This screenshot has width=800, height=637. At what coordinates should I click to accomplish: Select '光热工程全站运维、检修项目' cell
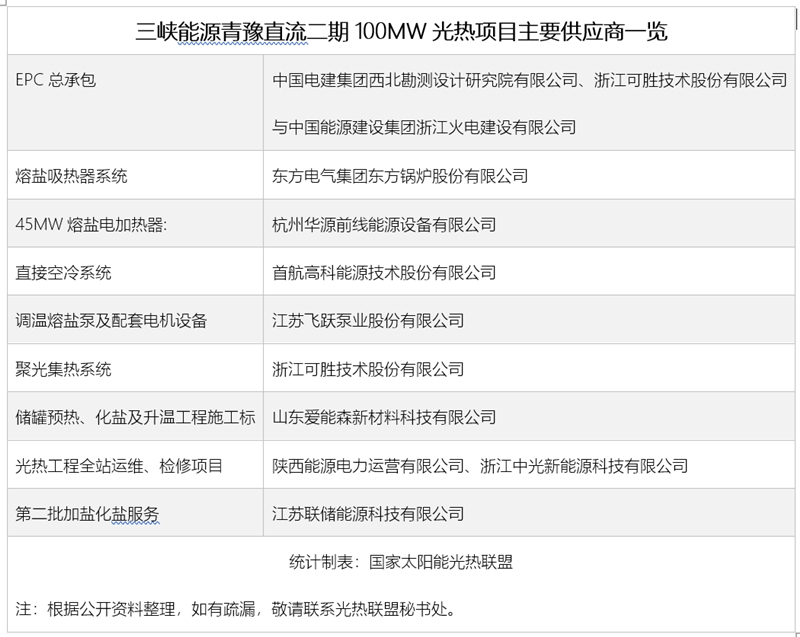(135, 465)
